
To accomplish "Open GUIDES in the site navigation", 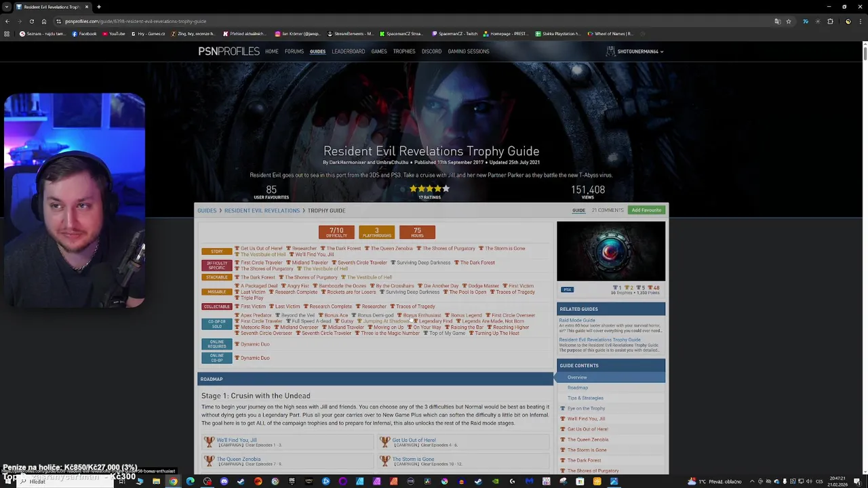I will pos(318,52).
